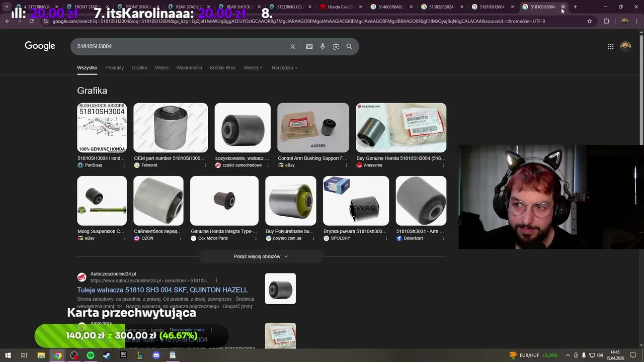
Task: Submit search with the magnifying glass icon
Action: [x=349, y=46]
